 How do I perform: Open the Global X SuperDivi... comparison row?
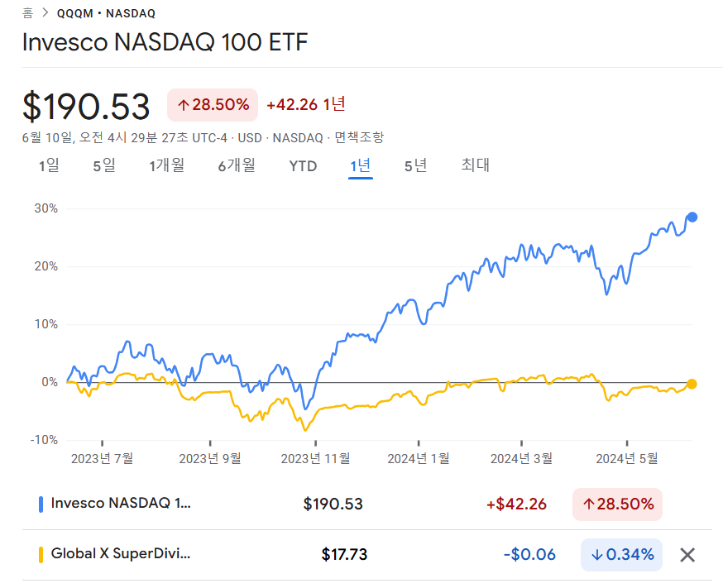(121, 555)
